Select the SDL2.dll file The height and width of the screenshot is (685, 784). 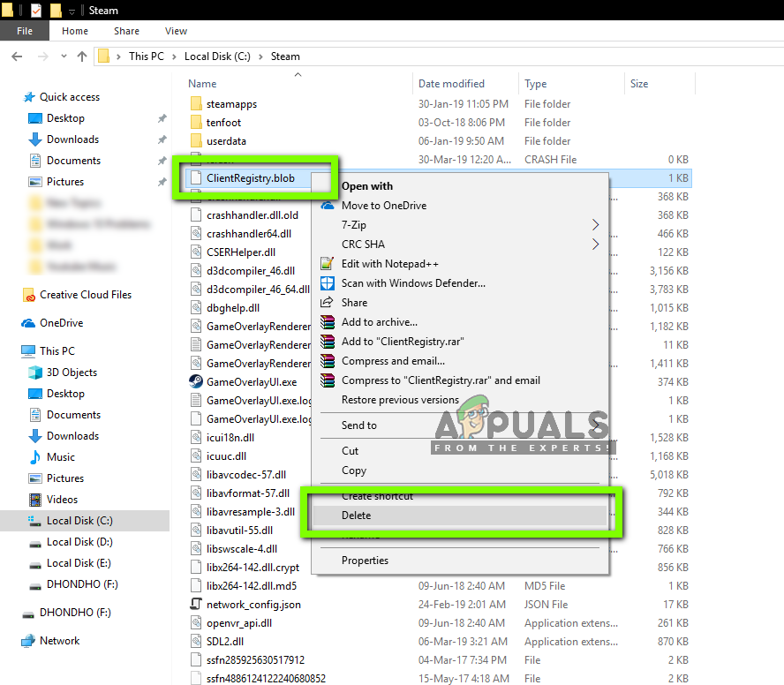pyautogui.click(x=225, y=642)
